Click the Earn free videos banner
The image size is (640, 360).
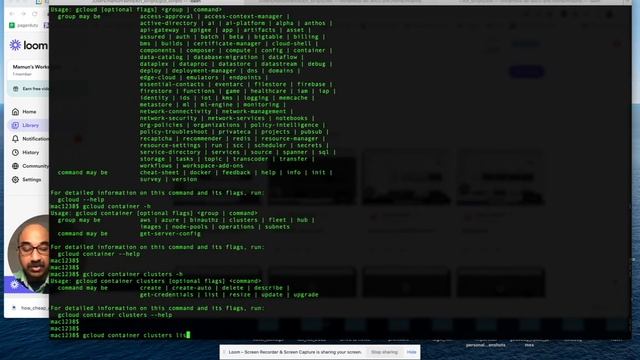coord(29,89)
